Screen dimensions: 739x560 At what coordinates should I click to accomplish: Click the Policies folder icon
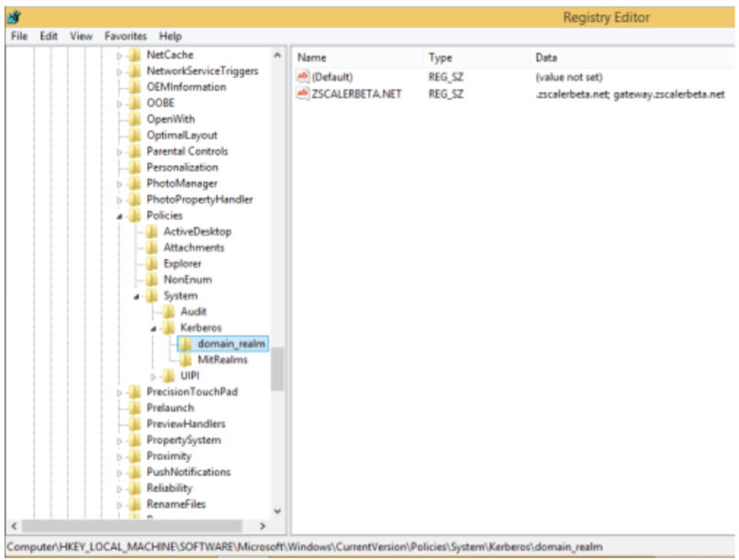tap(136, 216)
